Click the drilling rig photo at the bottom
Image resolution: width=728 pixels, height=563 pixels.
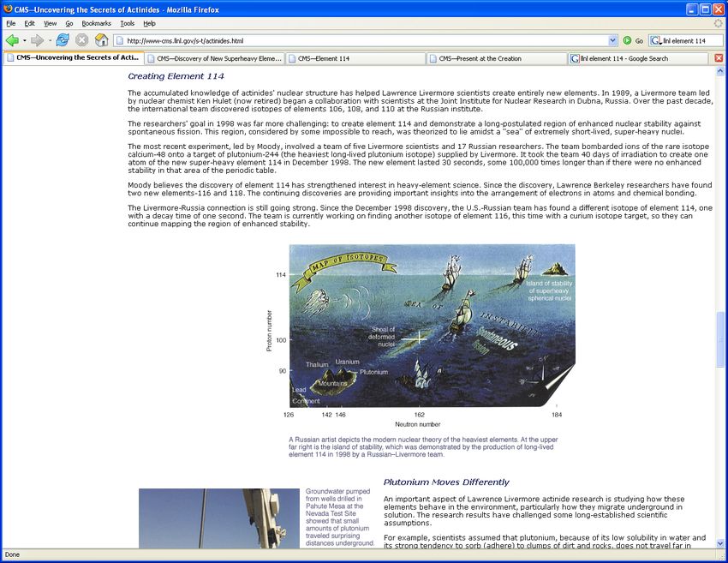219,518
